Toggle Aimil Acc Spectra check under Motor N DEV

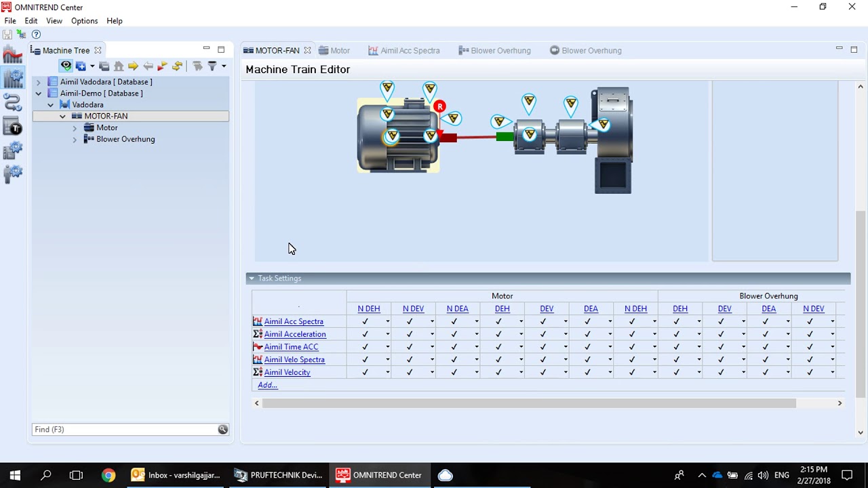pos(410,321)
